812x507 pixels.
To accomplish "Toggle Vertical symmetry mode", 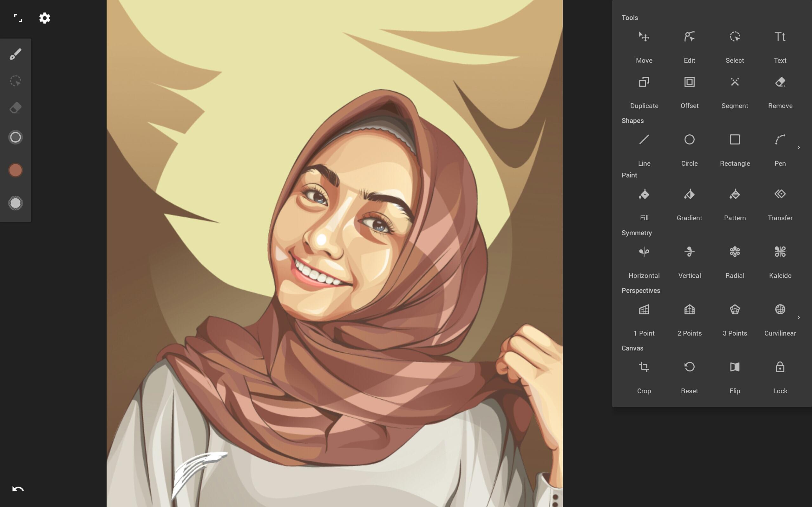I will [689, 260].
